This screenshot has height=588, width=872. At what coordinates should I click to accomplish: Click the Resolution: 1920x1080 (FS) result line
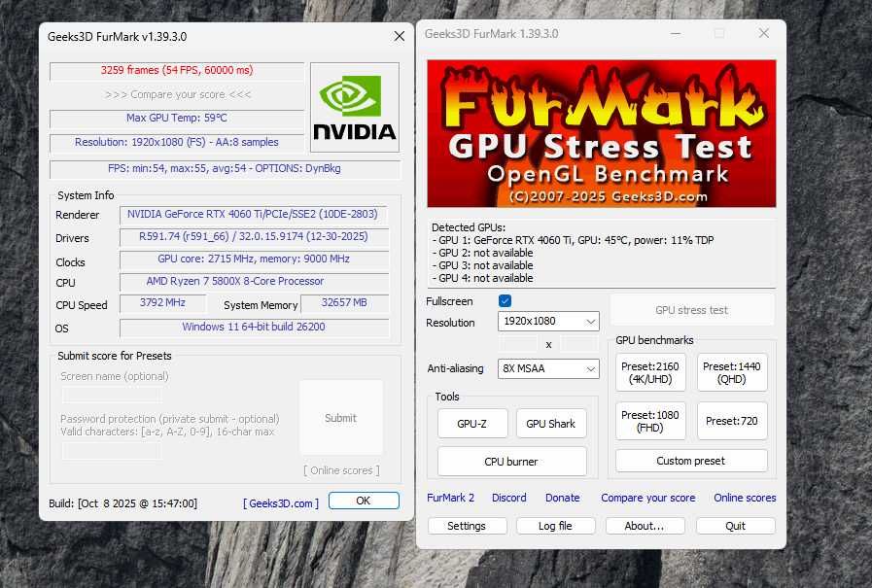(x=177, y=142)
